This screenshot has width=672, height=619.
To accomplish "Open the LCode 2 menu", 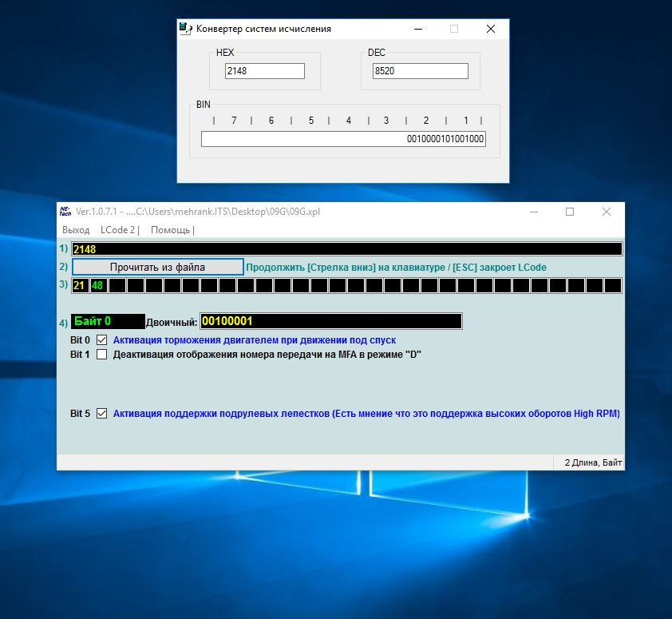I will 120,230.
